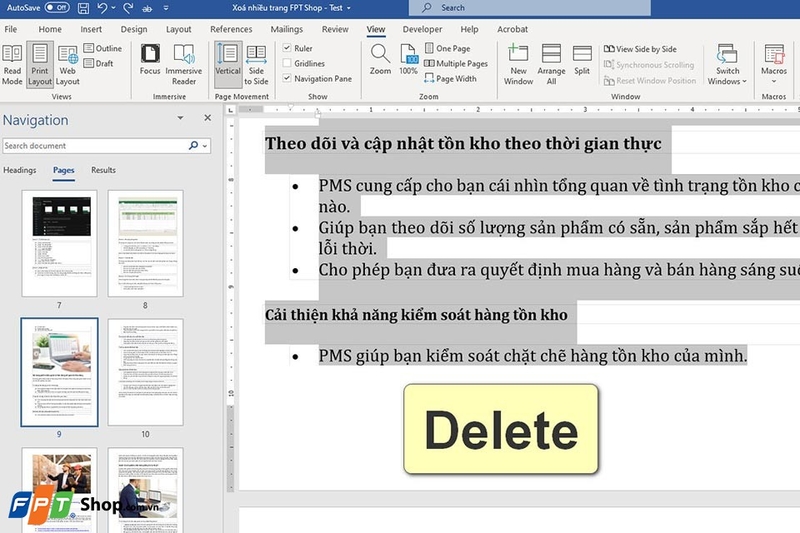Open a New Window
The width and height of the screenshot is (800, 533).
[518, 65]
